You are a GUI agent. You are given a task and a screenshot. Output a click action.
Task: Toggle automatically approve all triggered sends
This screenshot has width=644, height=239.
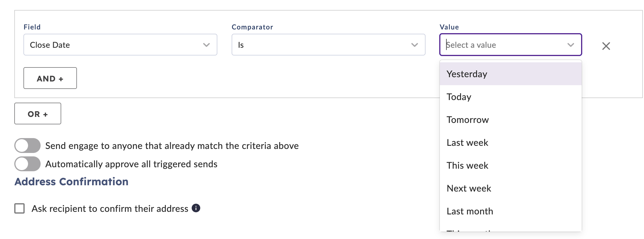point(27,164)
